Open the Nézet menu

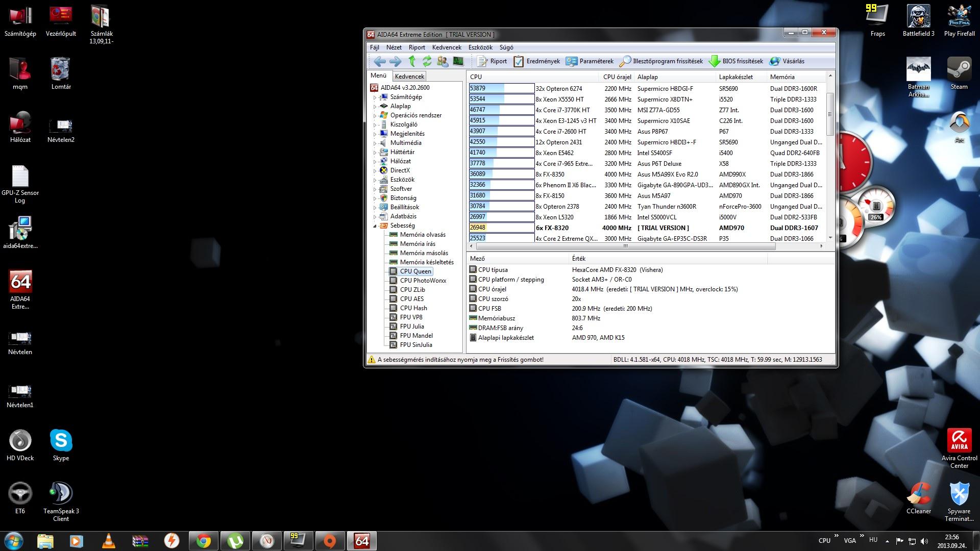pyautogui.click(x=394, y=47)
